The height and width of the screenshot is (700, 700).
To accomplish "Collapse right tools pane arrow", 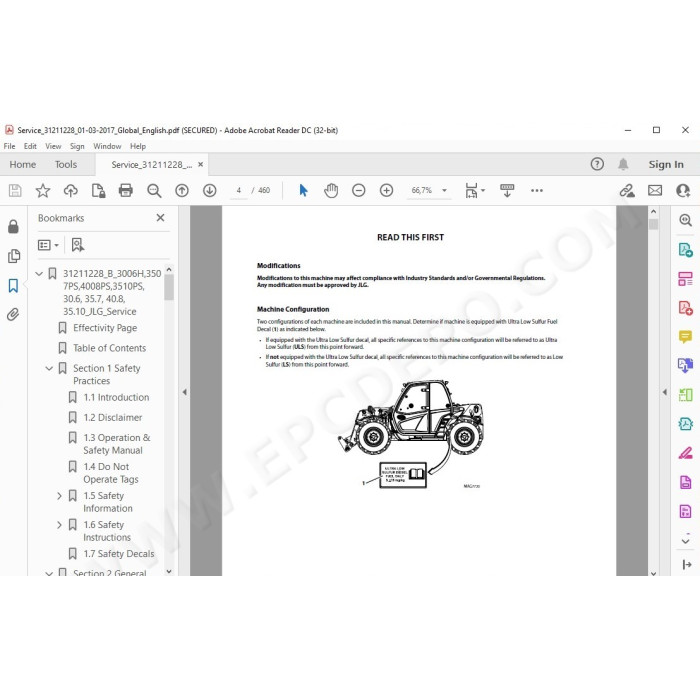I will pyautogui.click(x=665, y=392).
